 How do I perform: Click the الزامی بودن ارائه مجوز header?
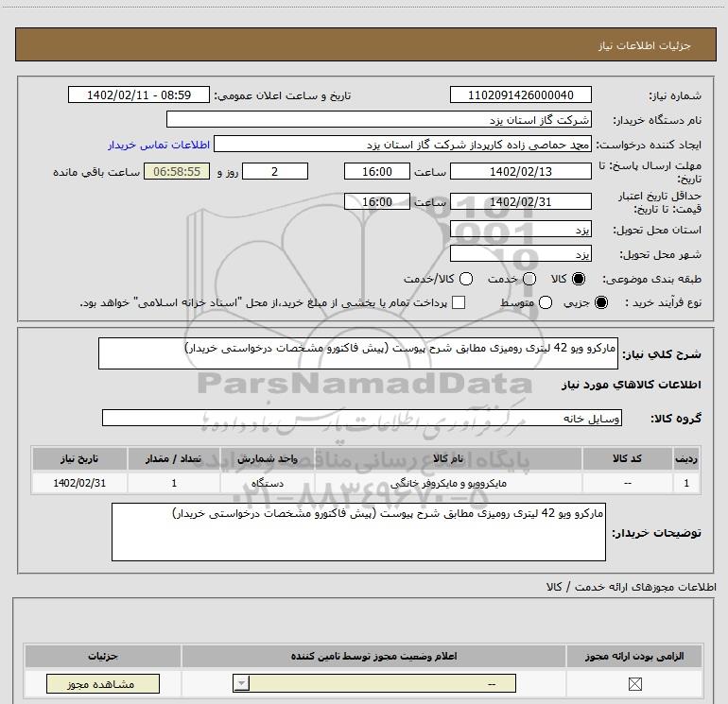634,656
